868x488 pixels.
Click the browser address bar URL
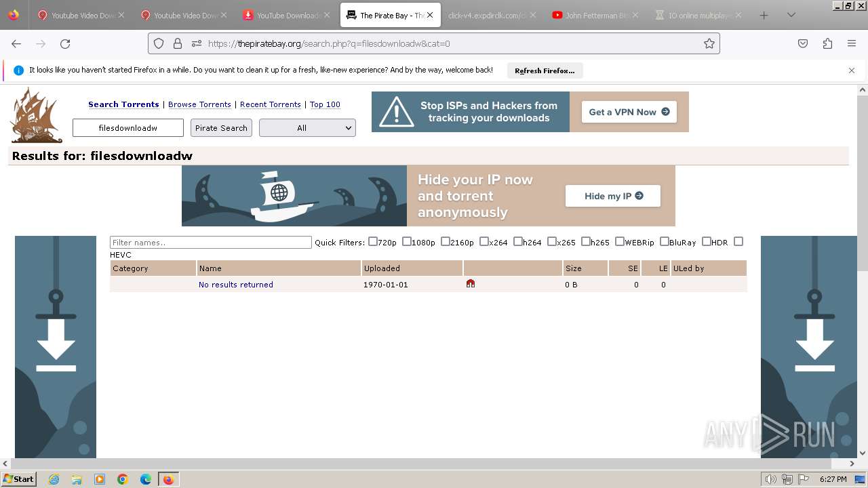[x=329, y=43]
